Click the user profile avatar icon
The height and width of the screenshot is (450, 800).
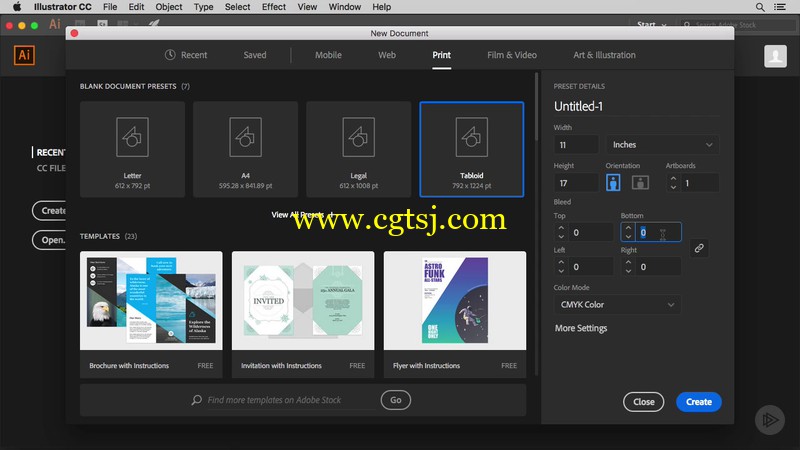[775, 56]
